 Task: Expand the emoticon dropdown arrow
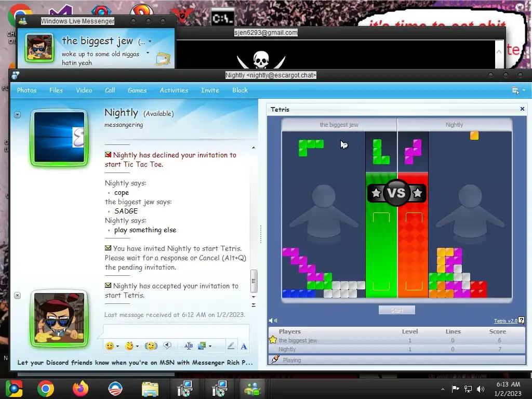[x=118, y=347]
